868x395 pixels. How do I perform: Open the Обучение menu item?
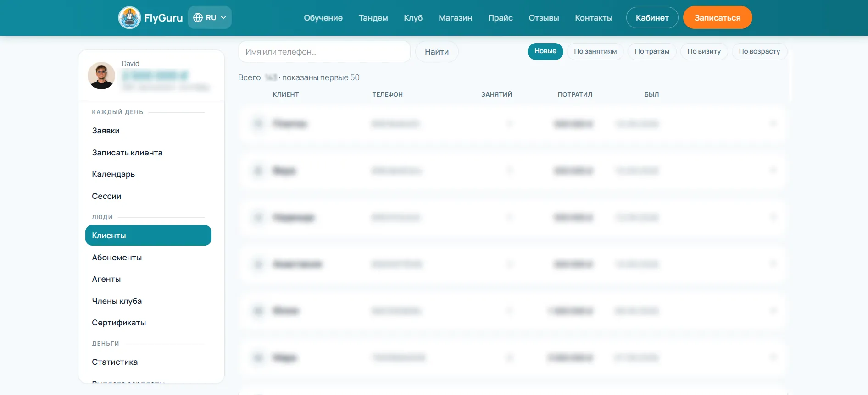[x=323, y=18]
